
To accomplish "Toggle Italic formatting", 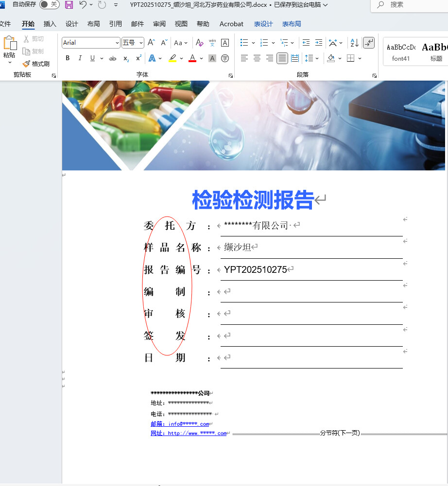I will (x=80, y=58).
